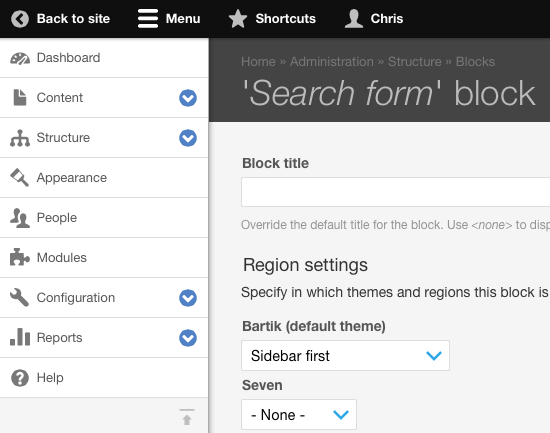The height and width of the screenshot is (433, 550).
Task: Click the People users icon
Action: [x=20, y=218]
